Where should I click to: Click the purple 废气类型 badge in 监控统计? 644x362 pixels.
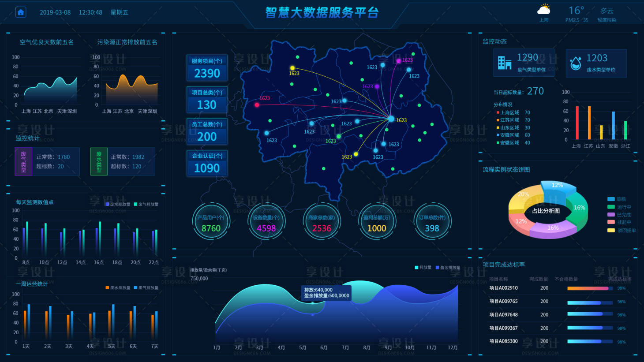[x=23, y=162]
